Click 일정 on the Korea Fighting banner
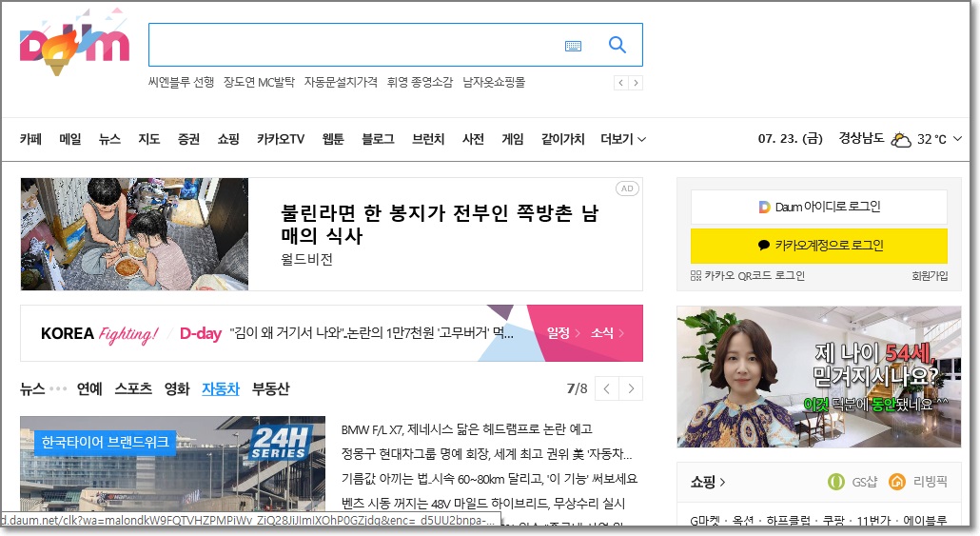980x536 pixels. click(x=563, y=333)
